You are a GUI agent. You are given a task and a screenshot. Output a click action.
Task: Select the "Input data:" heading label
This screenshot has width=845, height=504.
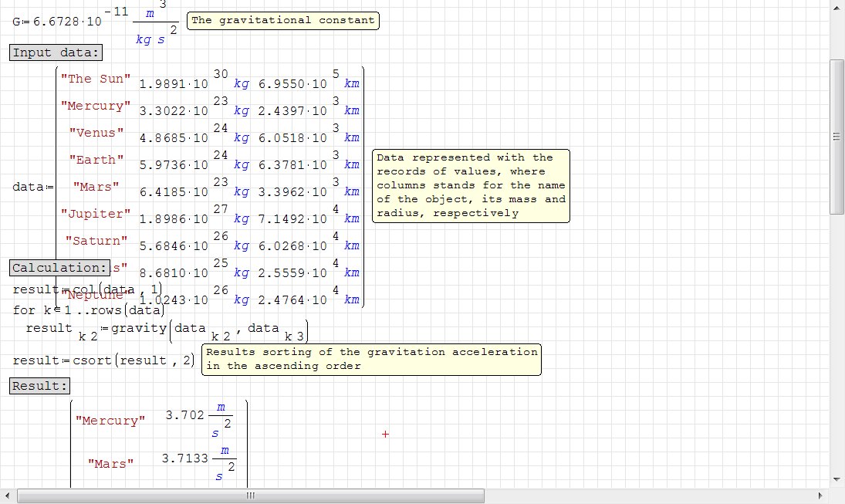(56, 52)
